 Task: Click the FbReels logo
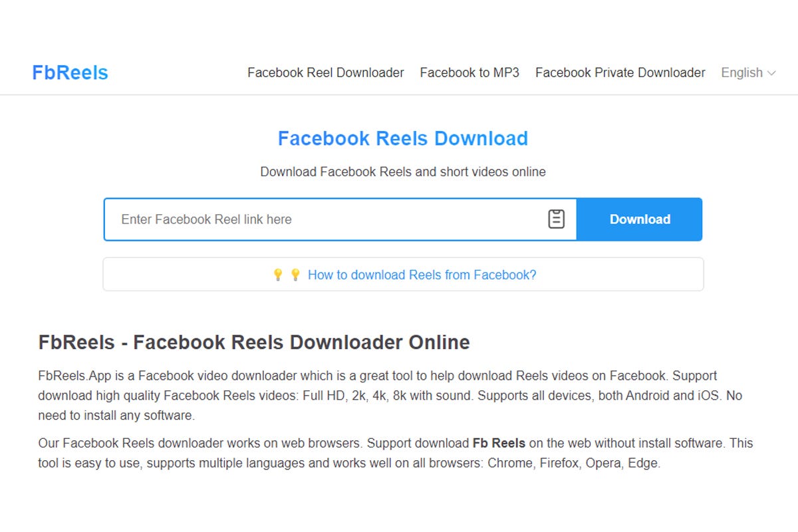(x=70, y=72)
